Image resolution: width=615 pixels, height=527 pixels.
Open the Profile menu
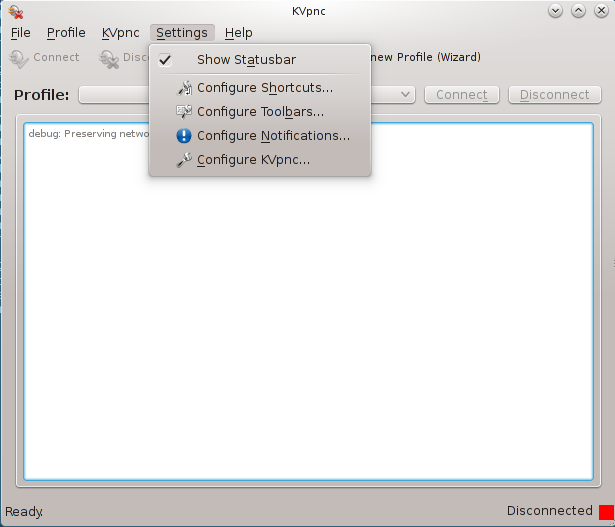point(66,33)
